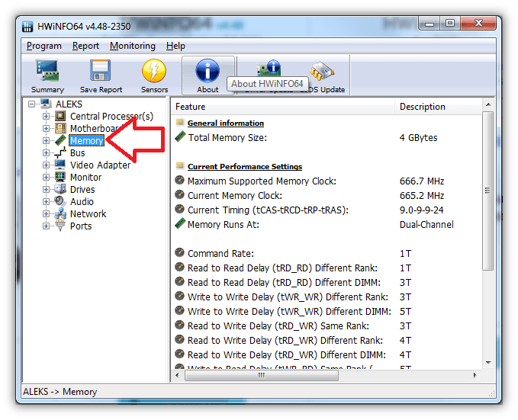Click the Audio speaker icon in tree
Image resolution: width=518 pixels, height=420 pixels.
(60, 201)
